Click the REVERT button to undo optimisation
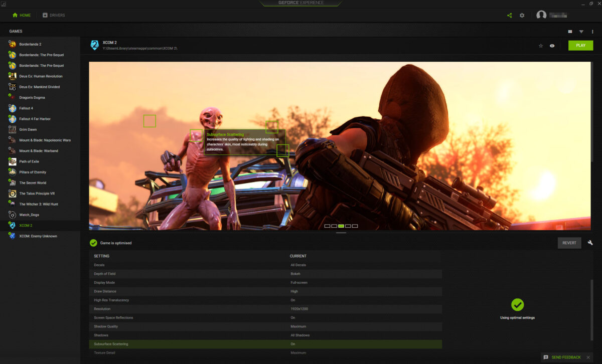 pos(569,243)
